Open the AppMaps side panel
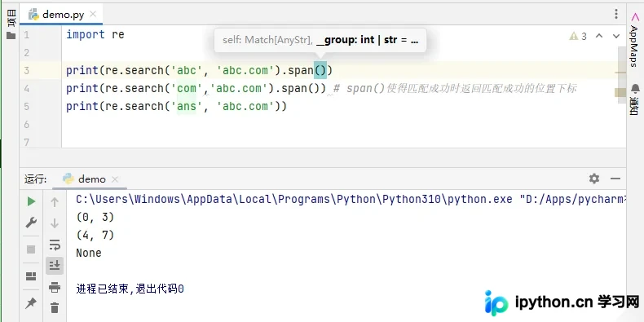 click(634, 40)
